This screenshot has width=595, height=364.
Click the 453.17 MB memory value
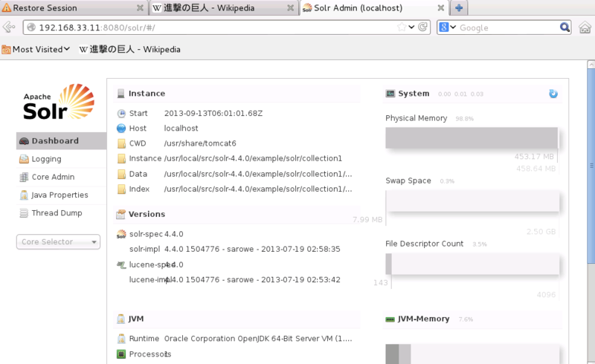click(x=534, y=157)
